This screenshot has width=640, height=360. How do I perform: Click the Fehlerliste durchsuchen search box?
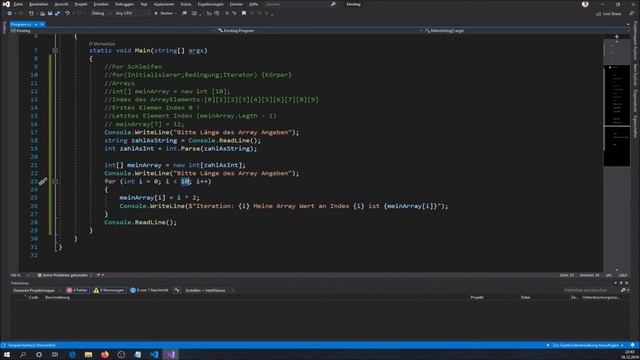[x=592, y=290]
